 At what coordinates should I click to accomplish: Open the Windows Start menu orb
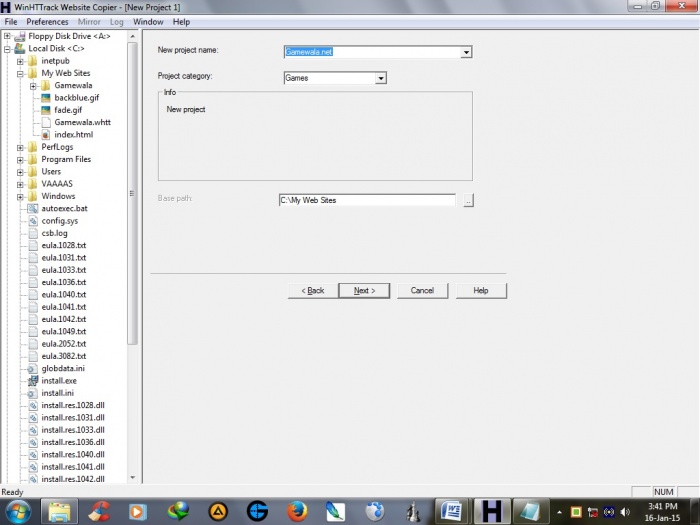click(18, 512)
